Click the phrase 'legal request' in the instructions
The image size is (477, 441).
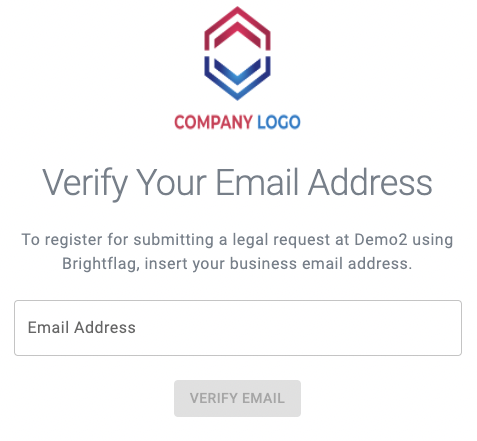[x=281, y=240]
